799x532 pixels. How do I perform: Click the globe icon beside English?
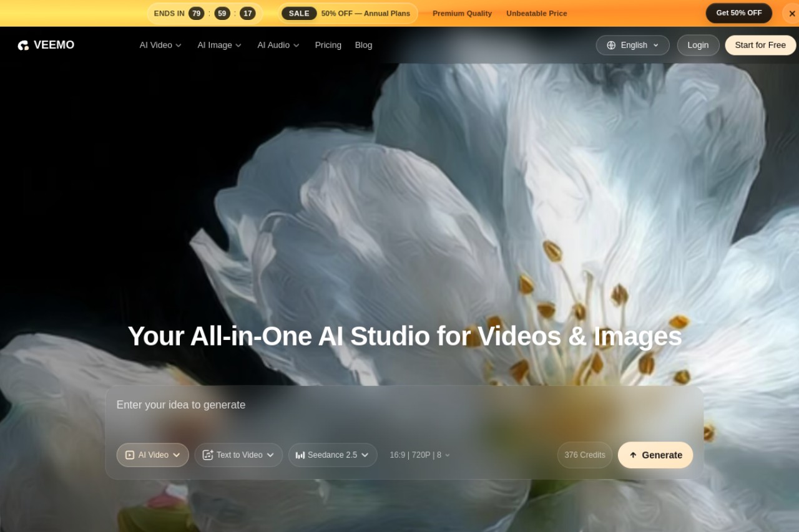coord(611,46)
